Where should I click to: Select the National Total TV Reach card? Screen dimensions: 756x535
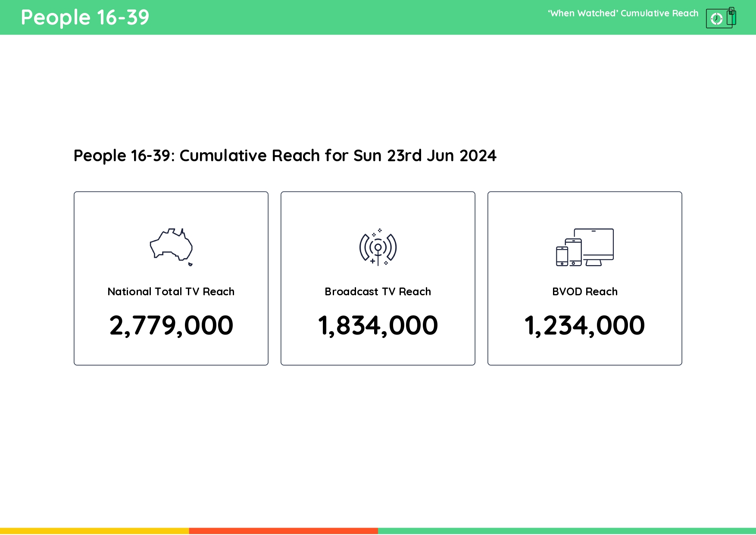pos(171,278)
